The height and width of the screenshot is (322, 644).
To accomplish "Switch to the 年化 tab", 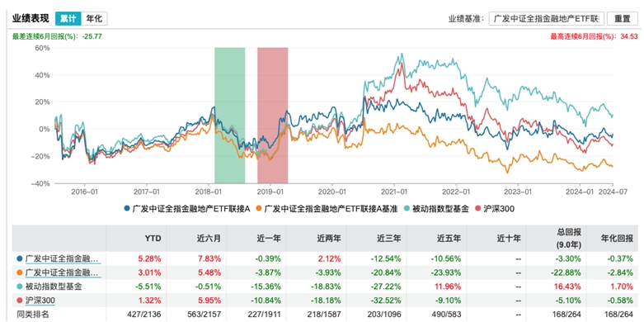I will click(94, 18).
